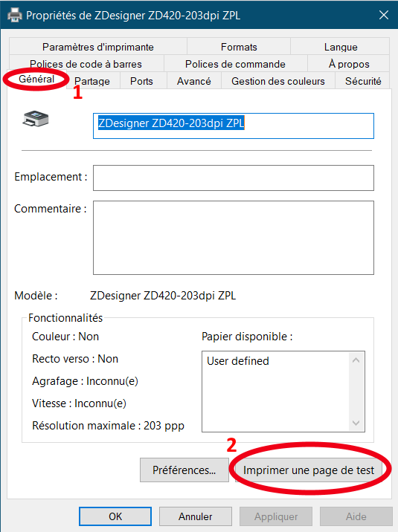Click inside the Commentaire text area

pos(234,238)
